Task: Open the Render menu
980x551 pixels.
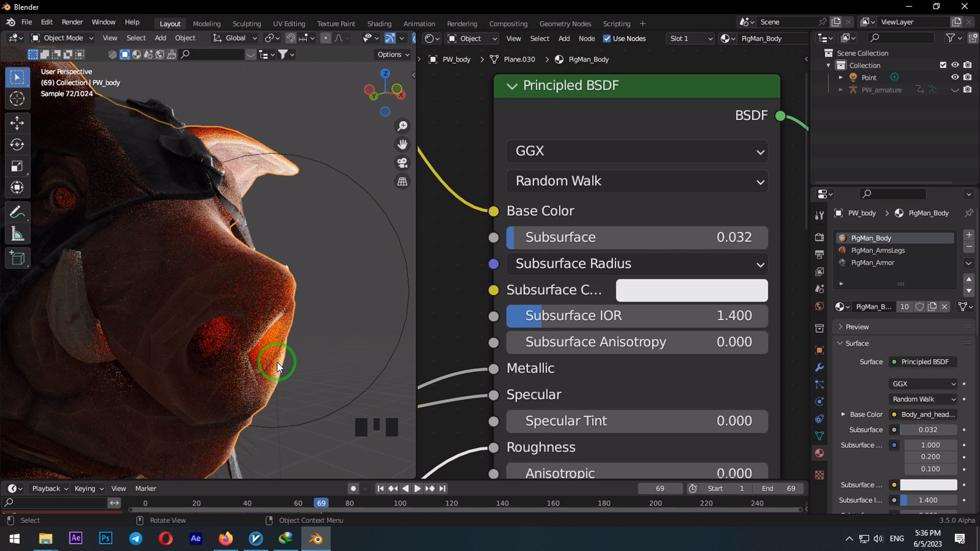Action: tap(72, 22)
